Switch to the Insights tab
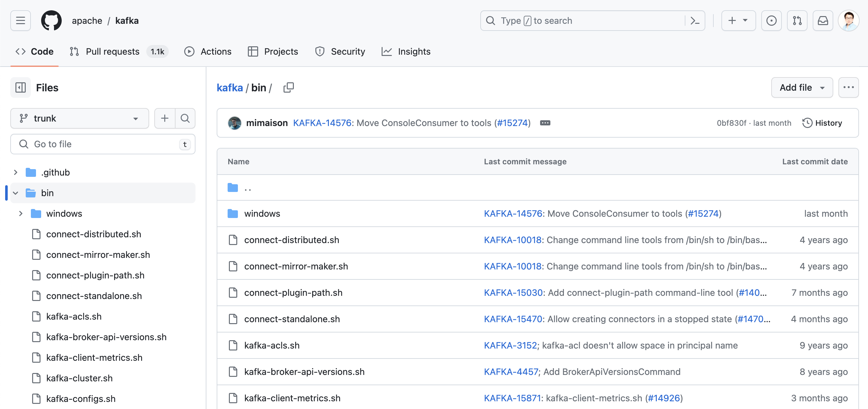Screen dimensions: 868x409 click(x=406, y=51)
